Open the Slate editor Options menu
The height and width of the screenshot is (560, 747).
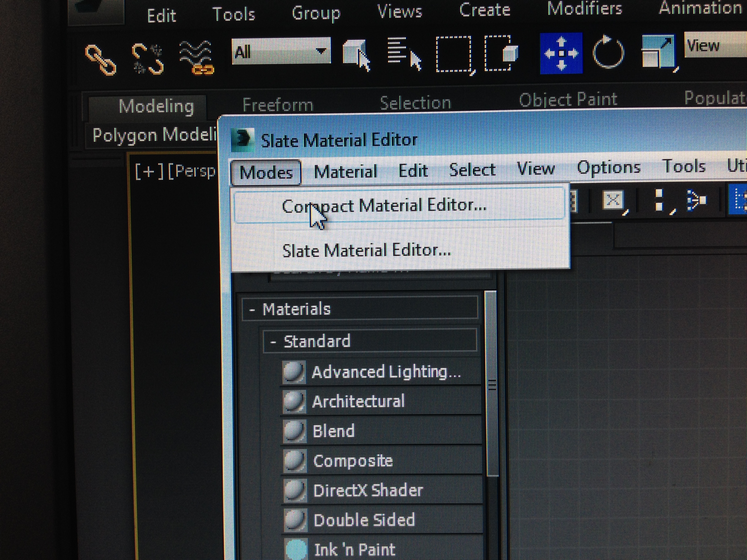609,167
